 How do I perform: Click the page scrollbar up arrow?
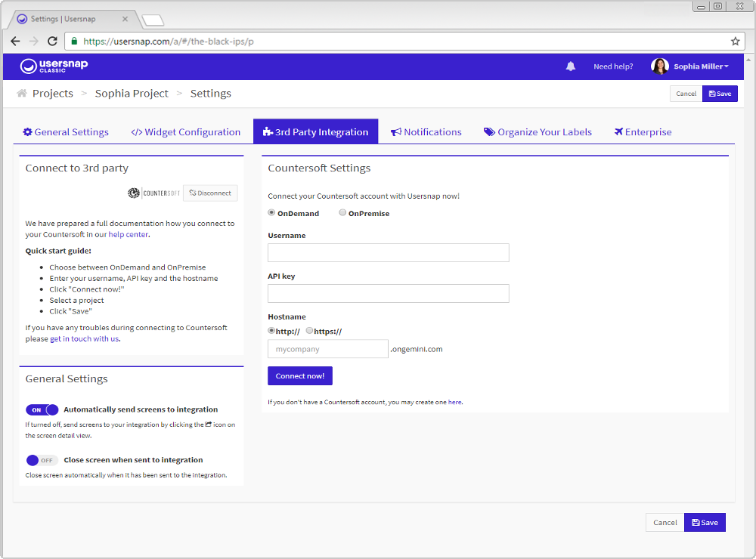(748, 60)
